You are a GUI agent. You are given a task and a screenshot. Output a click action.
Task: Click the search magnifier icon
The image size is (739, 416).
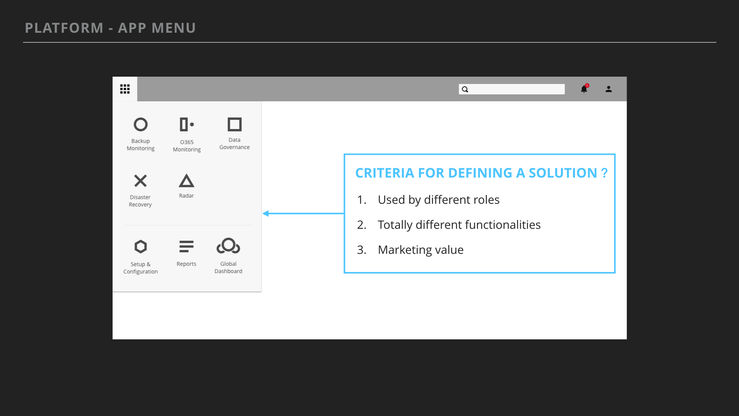click(465, 90)
